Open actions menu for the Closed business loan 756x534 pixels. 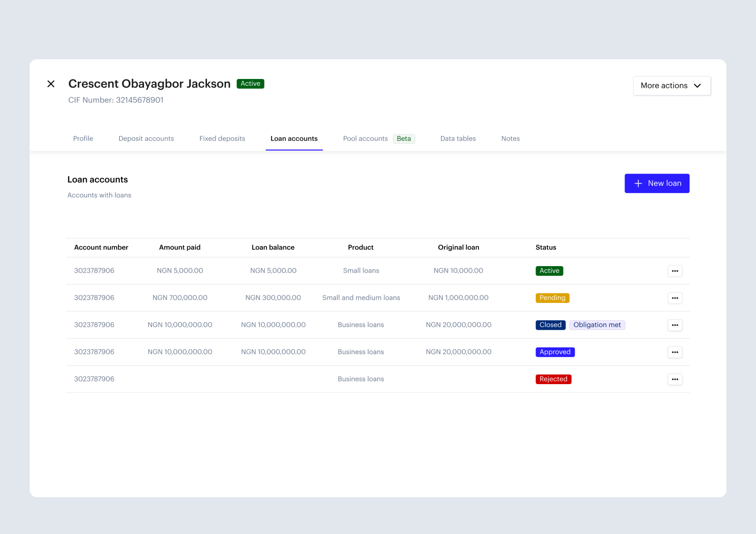(675, 325)
